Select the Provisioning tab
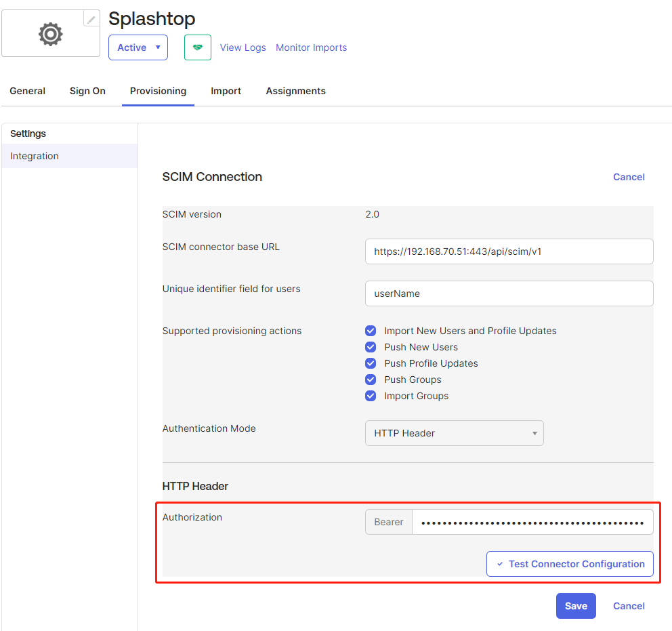The height and width of the screenshot is (631, 672). coord(158,91)
